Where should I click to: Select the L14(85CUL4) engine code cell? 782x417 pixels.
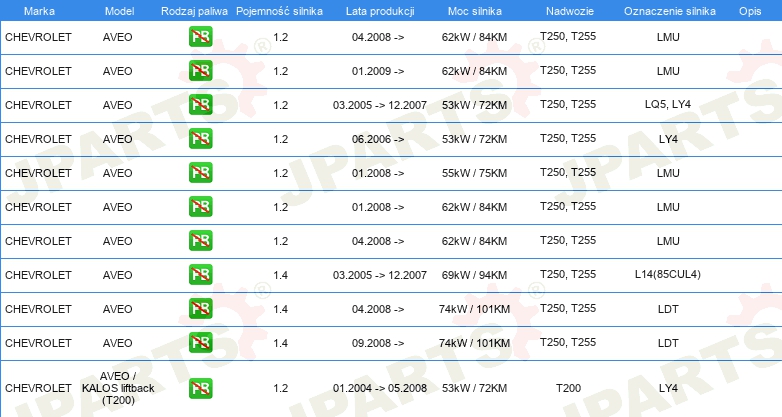click(667, 274)
